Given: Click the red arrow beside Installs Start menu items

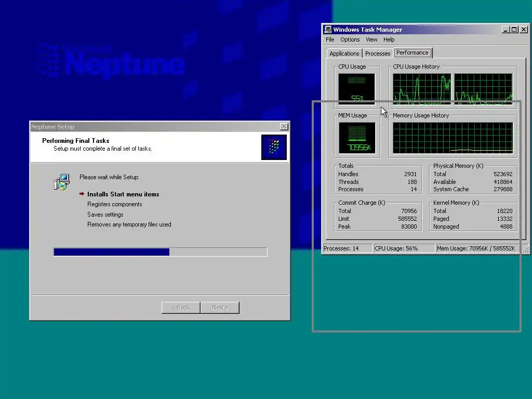Looking at the screenshot, I should pyautogui.click(x=82, y=194).
